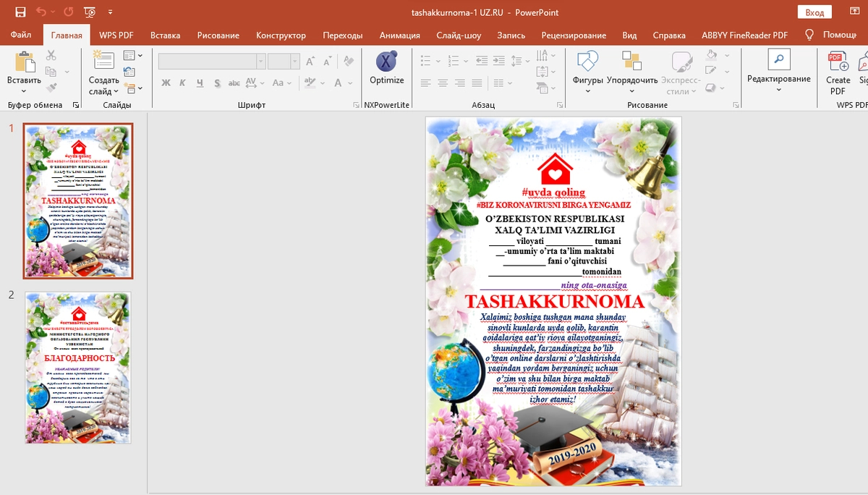868x495 pixels.
Task: Switch to the Вставка ribbon tab
Action: (166, 35)
